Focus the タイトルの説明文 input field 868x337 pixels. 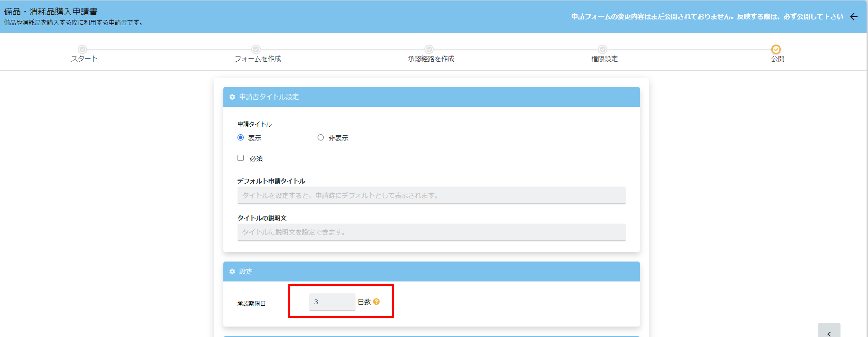pos(431,232)
